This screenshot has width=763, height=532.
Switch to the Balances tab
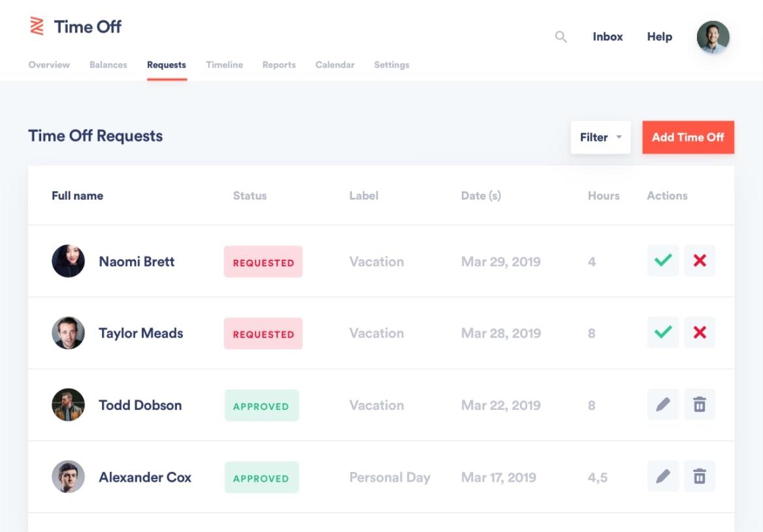point(108,65)
